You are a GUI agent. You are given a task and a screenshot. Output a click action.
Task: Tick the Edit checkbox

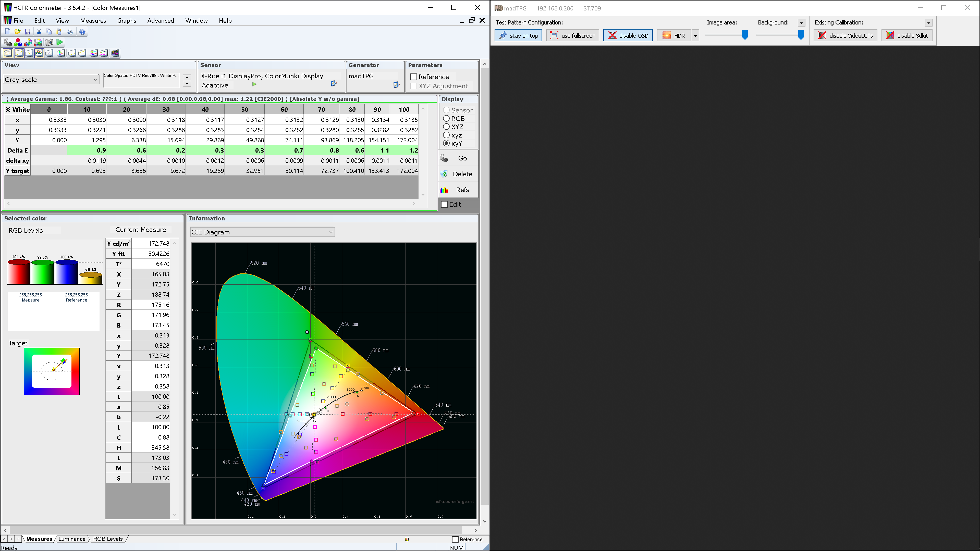click(444, 204)
